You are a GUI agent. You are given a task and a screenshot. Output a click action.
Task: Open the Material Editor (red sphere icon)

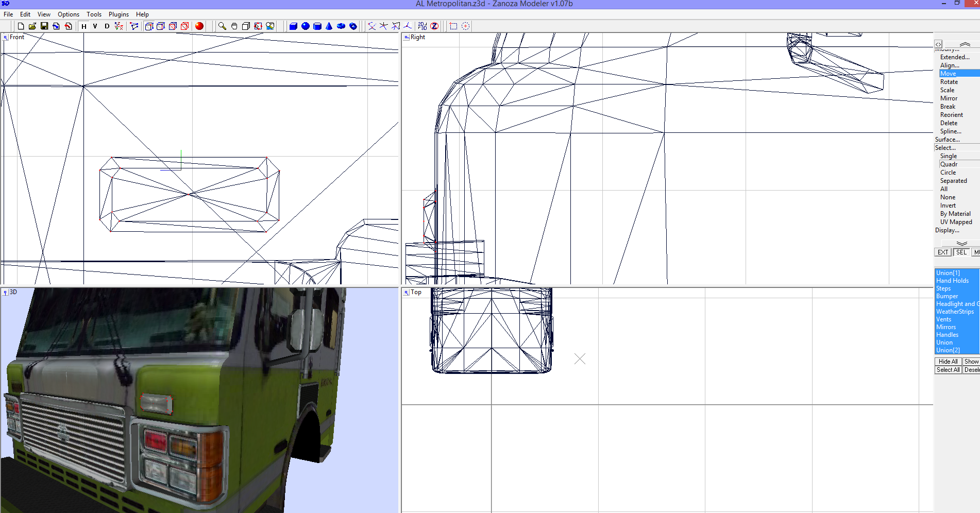click(x=200, y=26)
